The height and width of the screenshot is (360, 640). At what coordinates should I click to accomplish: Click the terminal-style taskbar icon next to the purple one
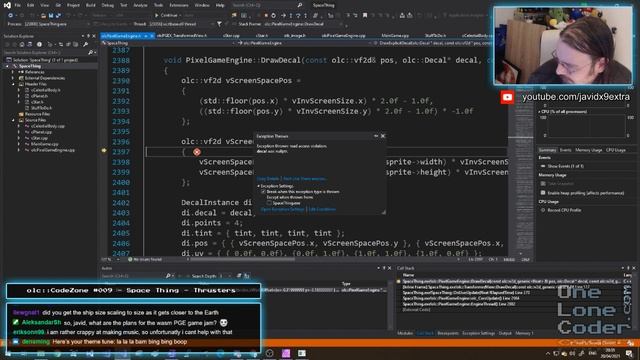302,353
